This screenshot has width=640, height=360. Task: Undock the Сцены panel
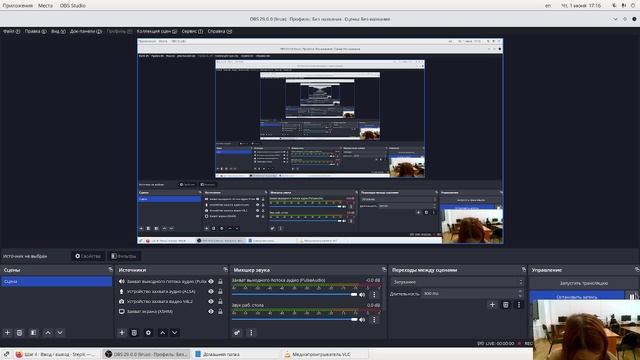pyautogui.click(x=110, y=270)
